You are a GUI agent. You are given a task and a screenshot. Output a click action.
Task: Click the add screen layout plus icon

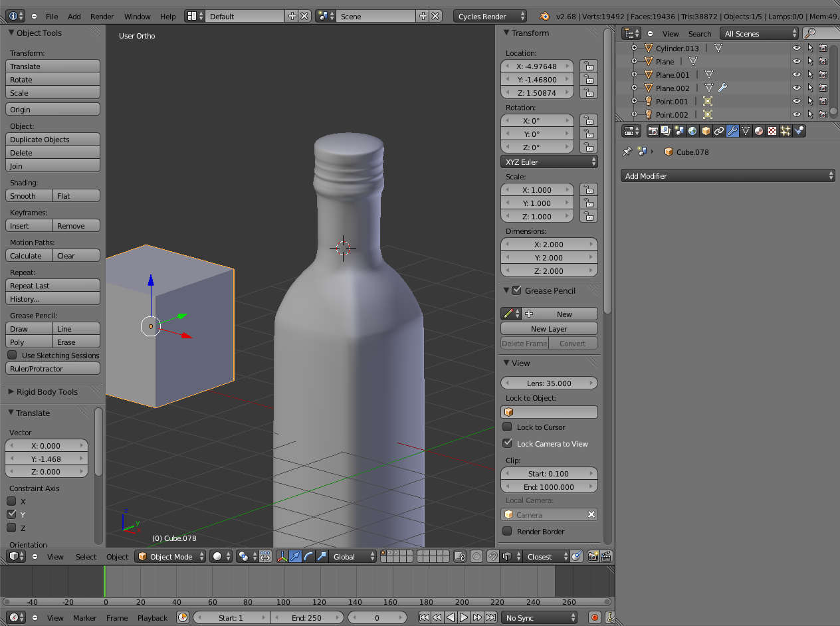(292, 16)
